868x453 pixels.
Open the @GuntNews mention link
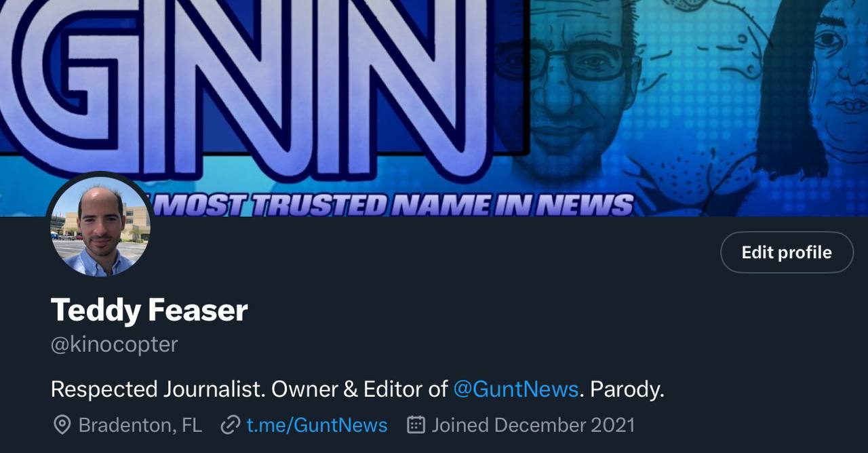[515, 389]
